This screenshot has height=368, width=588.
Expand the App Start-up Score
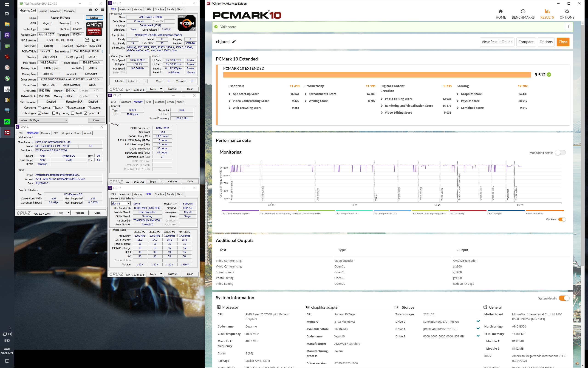click(x=230, y=94)
